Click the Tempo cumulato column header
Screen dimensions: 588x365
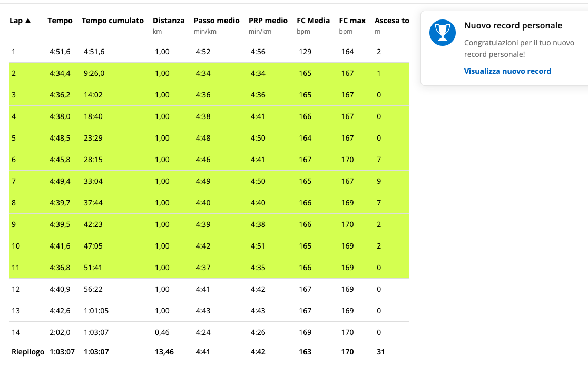click(113, 21)
